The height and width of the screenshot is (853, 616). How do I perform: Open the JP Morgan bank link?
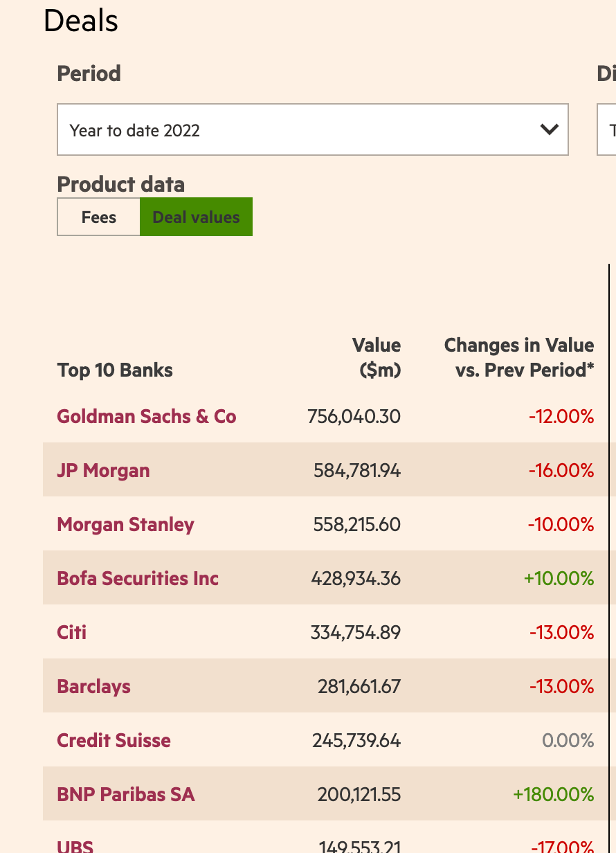[103, 471]
